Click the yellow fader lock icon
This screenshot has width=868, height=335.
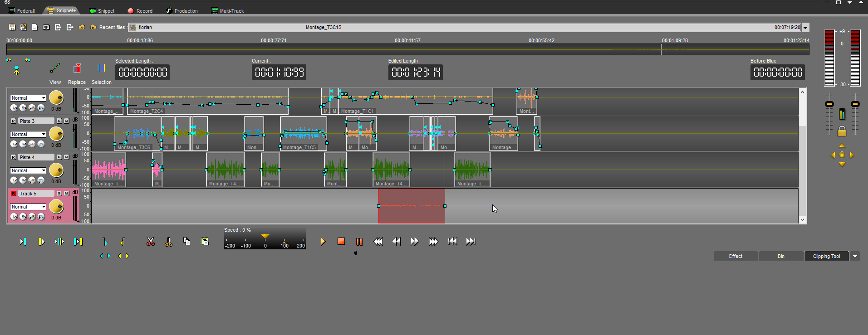[842, 131]
